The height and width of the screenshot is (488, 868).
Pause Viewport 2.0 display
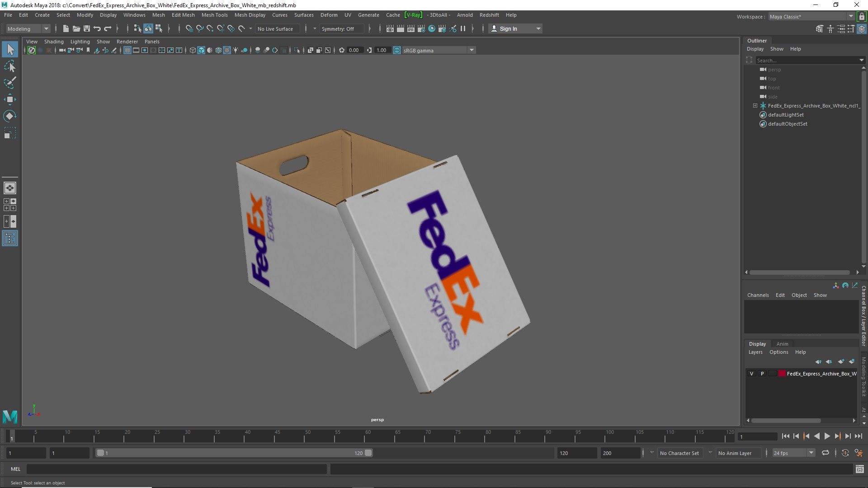[x=463, y=28]
